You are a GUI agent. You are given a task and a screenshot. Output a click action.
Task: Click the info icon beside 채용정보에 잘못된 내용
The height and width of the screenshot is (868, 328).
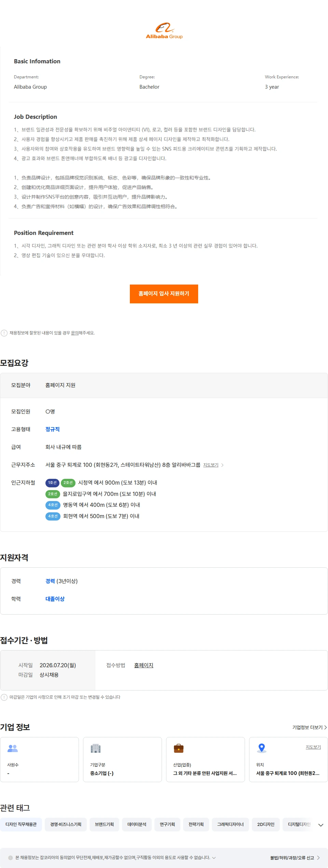pos(4,333)
